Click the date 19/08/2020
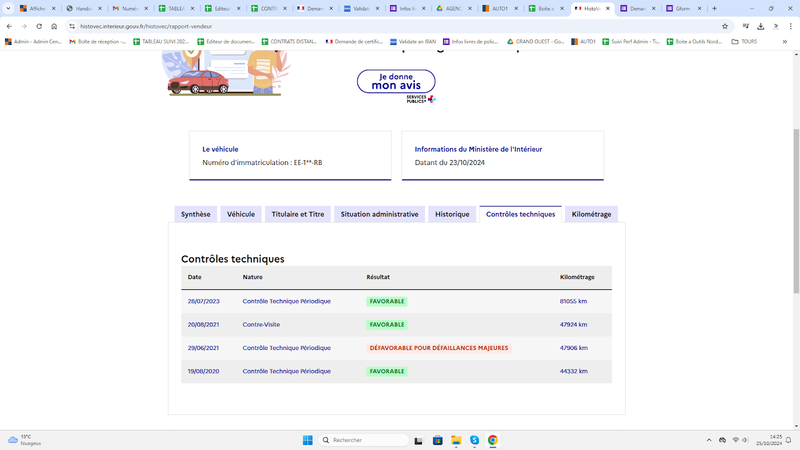The image size is (800, 450). pyautogui.click(x=204, y=371)
